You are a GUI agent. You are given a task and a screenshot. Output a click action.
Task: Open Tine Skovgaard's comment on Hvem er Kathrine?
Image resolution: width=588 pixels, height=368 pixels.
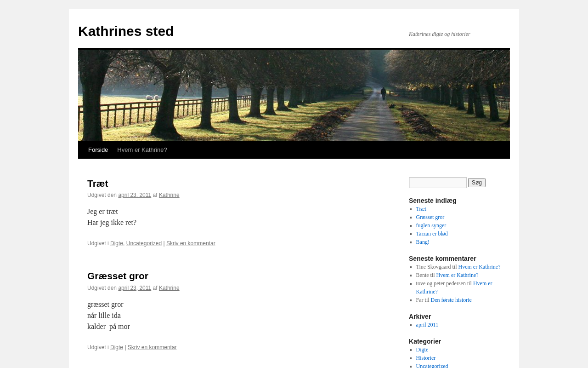point(479,267)
